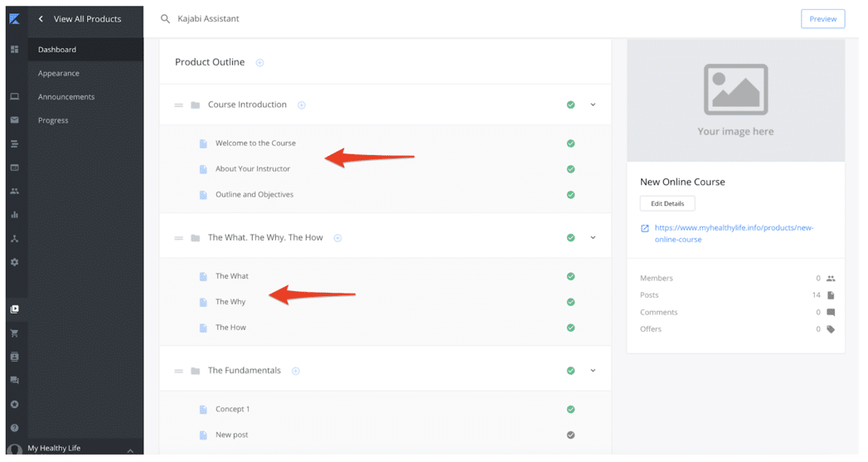This screenshot has width=868, height=462.
Task: Click the Members people icon
Action: tap(831, 279)
